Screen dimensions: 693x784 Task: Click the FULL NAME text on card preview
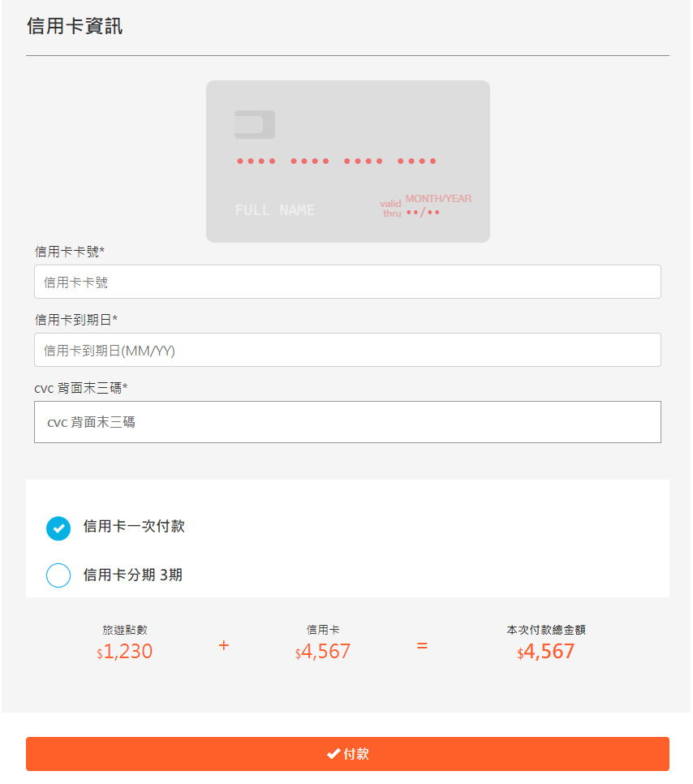tap(274, 210)
